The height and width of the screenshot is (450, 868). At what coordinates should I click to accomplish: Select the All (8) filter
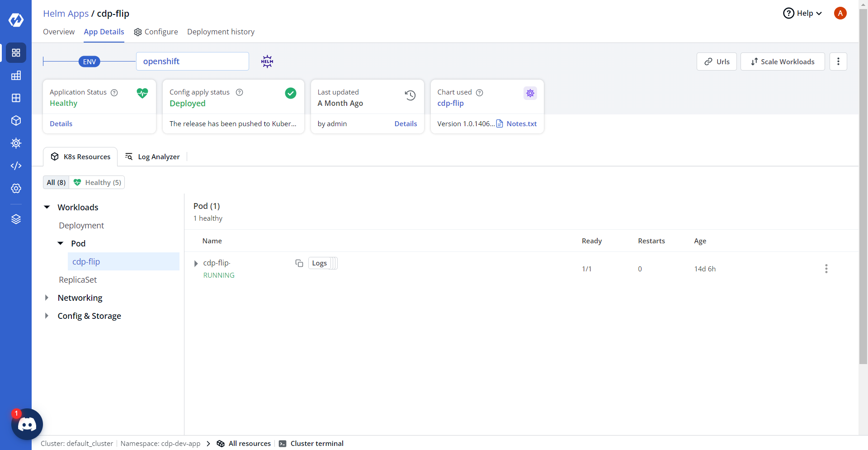coord(56,183)
